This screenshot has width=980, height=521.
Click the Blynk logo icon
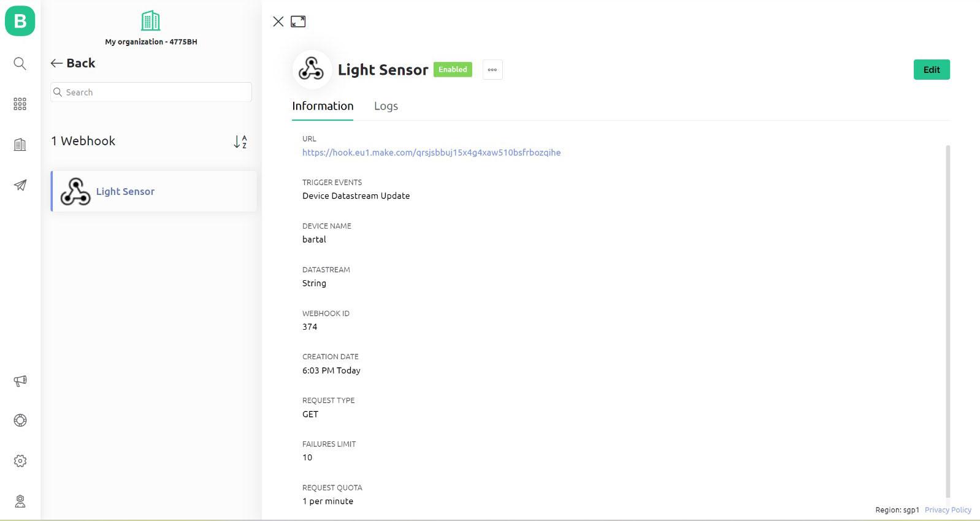click(x=20, y=21)
